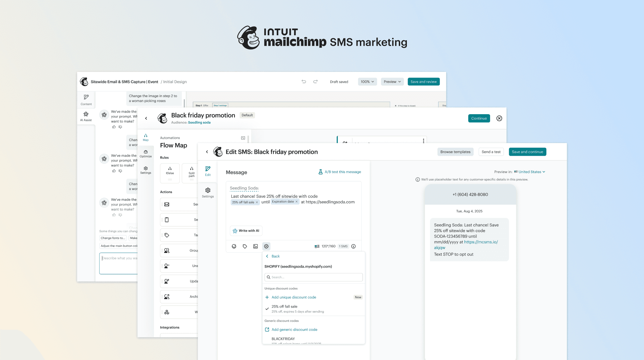Insert an image using the message toolbar icon
Screen dimensions: 644x360
click(x=256, y=246)
